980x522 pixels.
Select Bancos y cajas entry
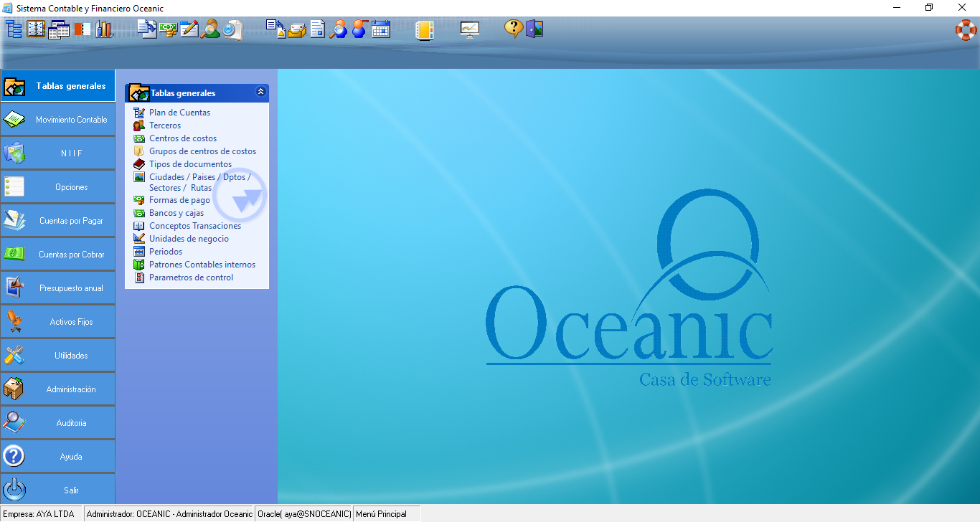(176, 213)
